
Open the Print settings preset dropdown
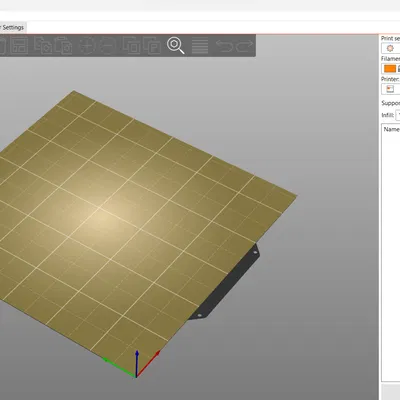(390, 48)
